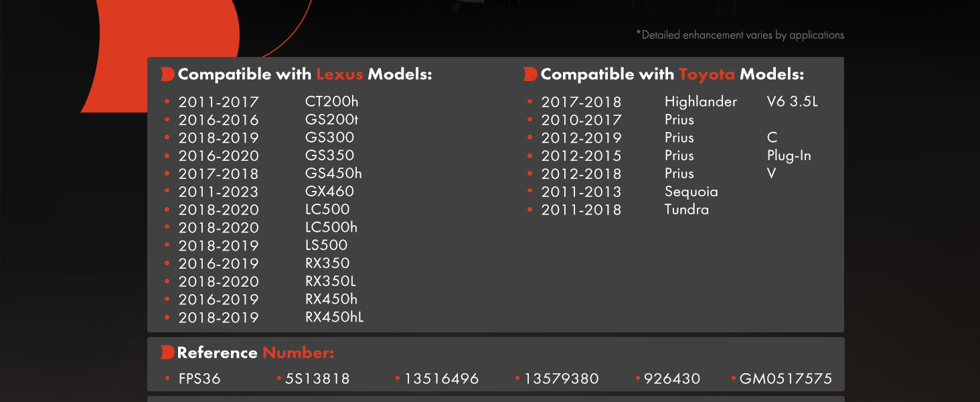Click the V6 3.5L engine label

pyautogui.click(x=793, y=102)
